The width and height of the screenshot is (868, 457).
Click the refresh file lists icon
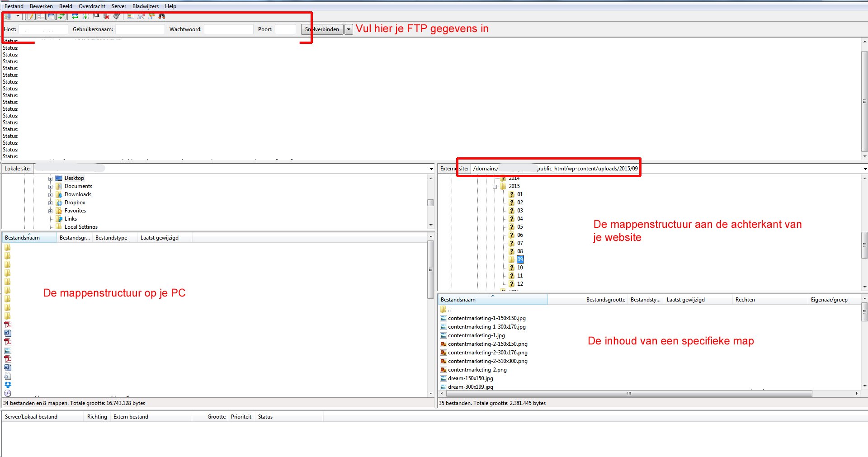tap(75, 16)
